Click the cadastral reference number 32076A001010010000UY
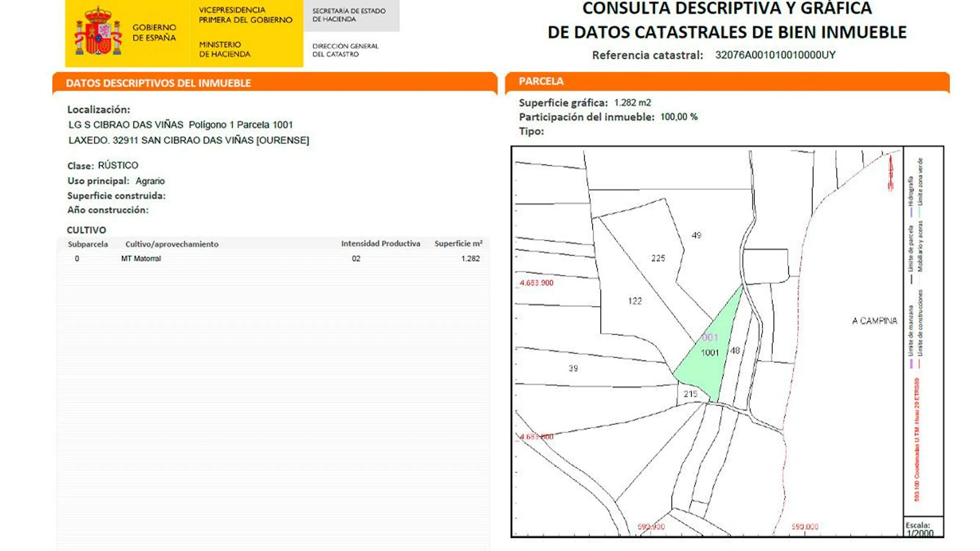The image size is (980, 551). pos(775,55)
